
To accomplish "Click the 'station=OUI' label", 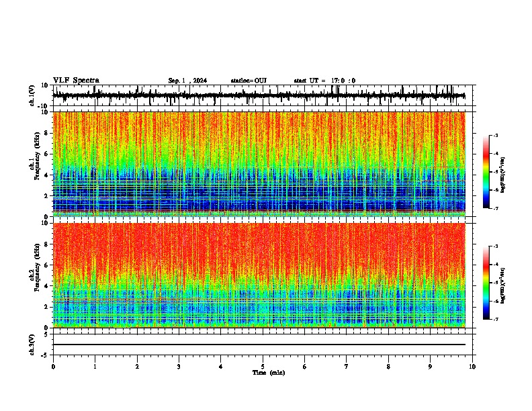I will [x=249, y=81].
